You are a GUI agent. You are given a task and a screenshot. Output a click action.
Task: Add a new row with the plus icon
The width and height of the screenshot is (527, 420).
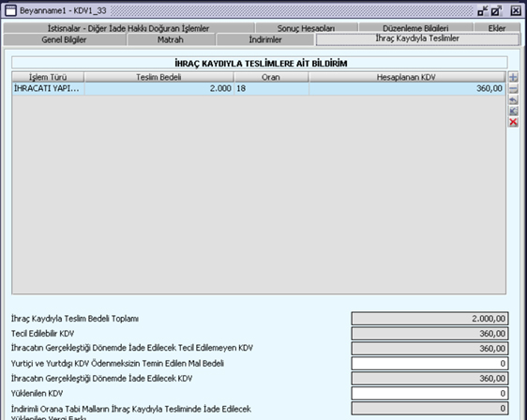(x=513, y=77)
